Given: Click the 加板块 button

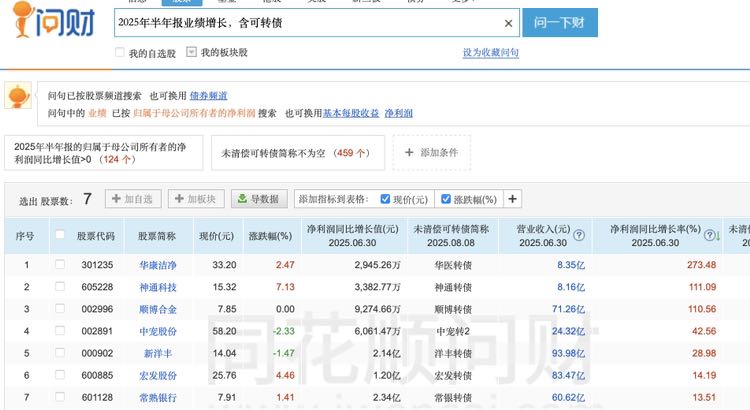Looking at the screenshot, I should pos(196,199).
